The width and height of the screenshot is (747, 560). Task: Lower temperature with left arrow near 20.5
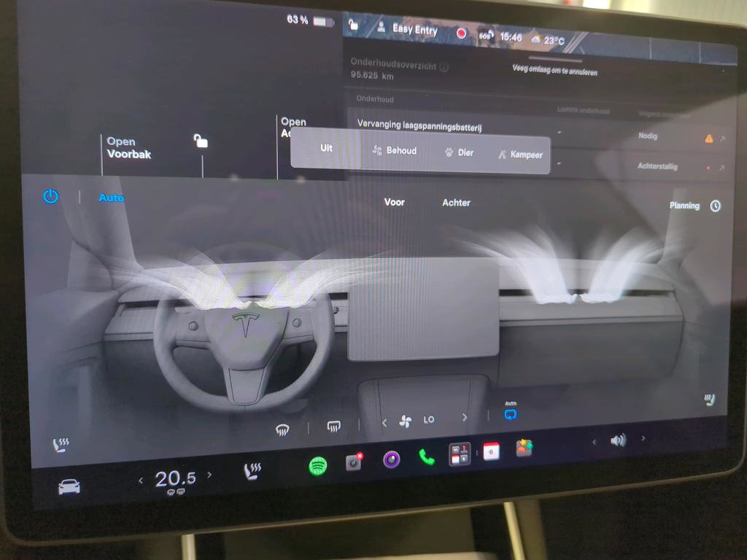pos(141,481)
